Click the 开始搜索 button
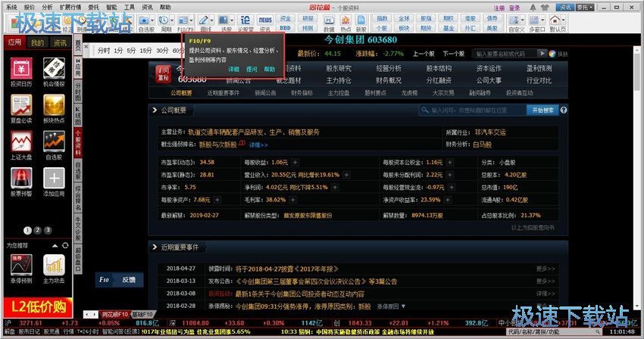Screen dimensions: 644x339 [542, 110]
